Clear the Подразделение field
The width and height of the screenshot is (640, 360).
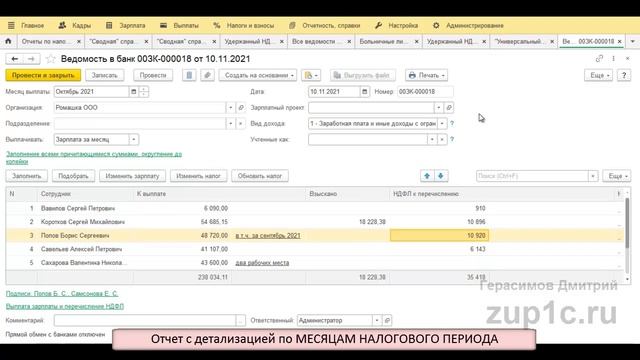(241, 124)
